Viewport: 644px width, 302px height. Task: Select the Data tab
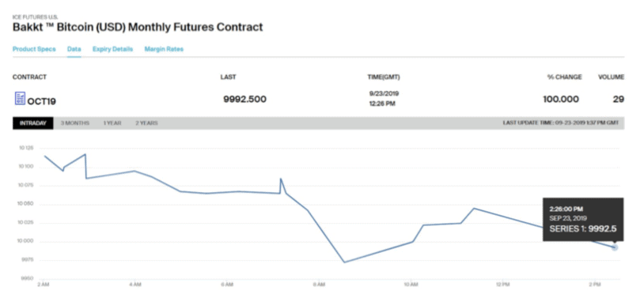[74, 49]
